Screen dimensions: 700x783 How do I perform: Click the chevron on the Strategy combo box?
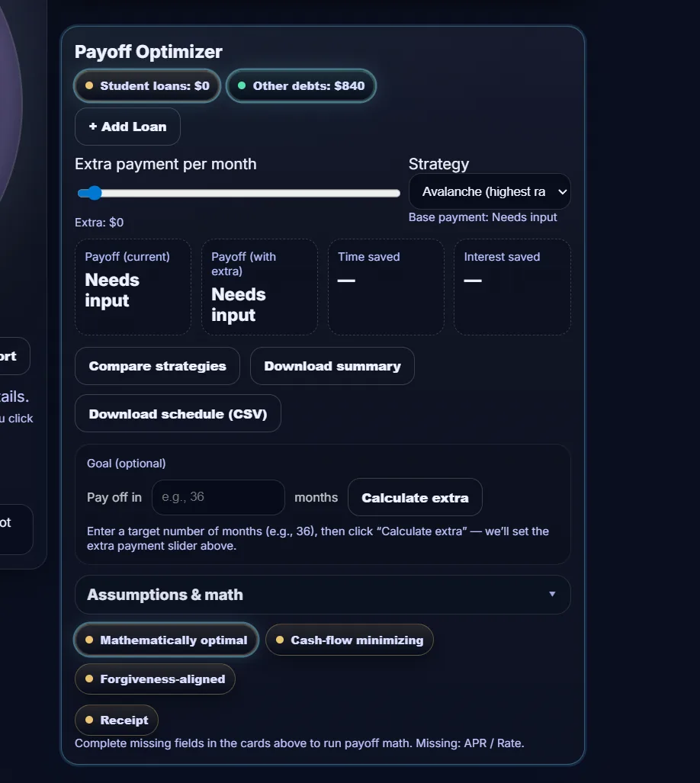tap(560, 191)
